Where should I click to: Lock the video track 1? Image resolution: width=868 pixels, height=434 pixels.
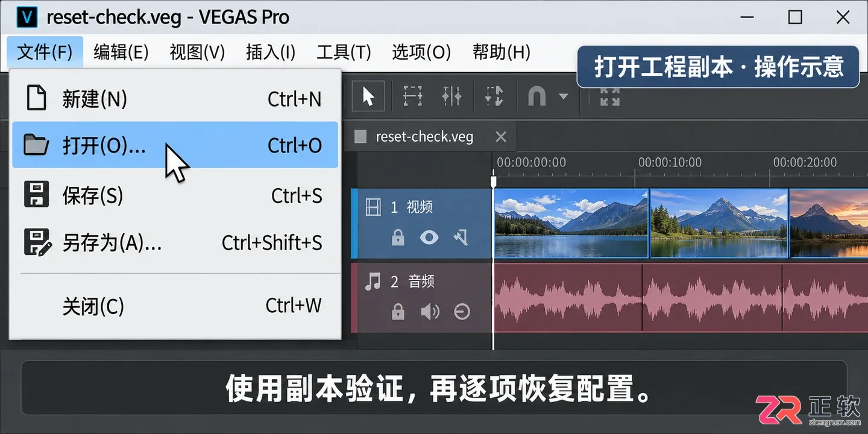point(398,237)
